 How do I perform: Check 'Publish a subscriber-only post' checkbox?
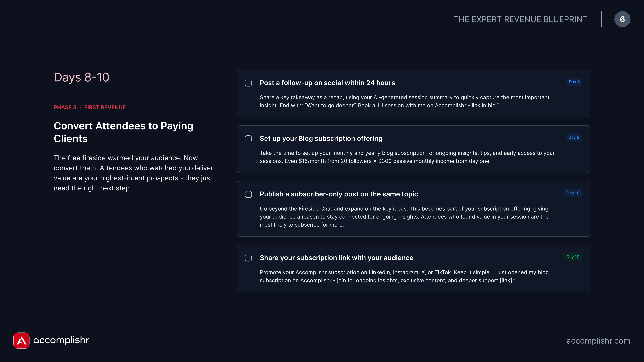tap(248, 194)
